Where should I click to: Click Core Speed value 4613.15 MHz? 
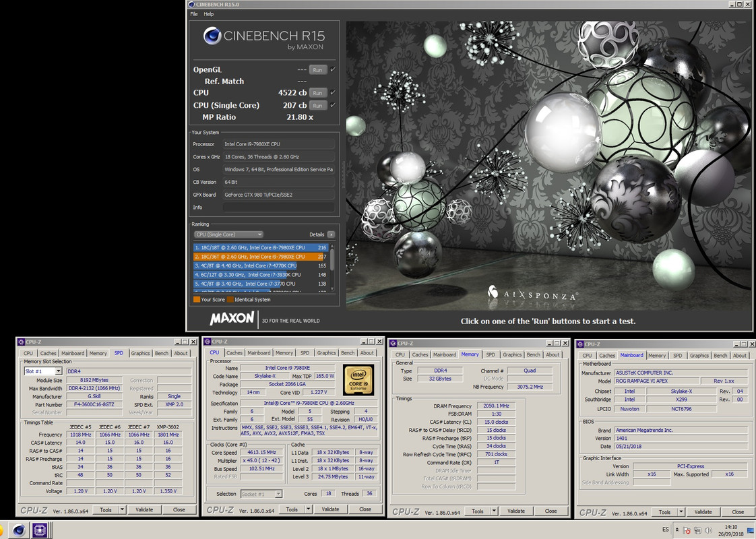point(262,452)
